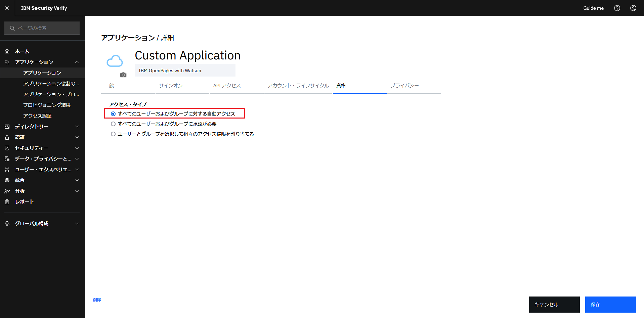Open ホーム in the sidebar
Screen dimensions: 644x318
click(x=22, y=51)
